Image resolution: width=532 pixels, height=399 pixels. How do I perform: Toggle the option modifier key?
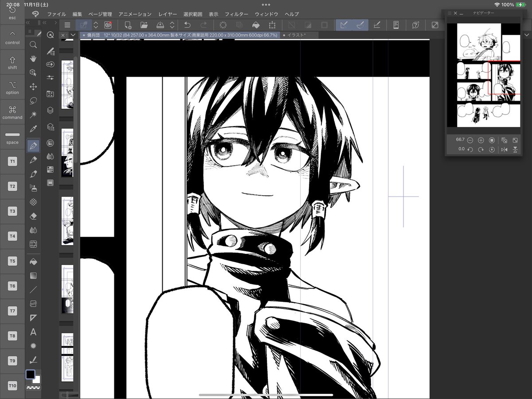pyautogui.click(x=12, y=87)
